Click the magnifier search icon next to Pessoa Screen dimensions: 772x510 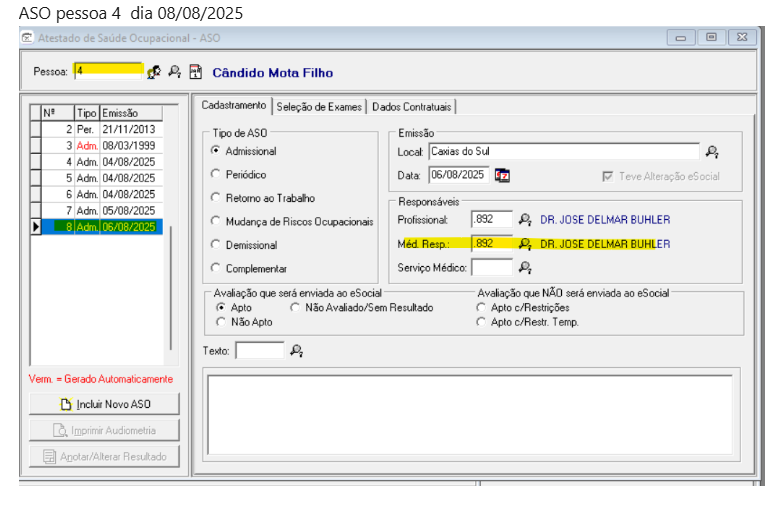click(174, 72)
